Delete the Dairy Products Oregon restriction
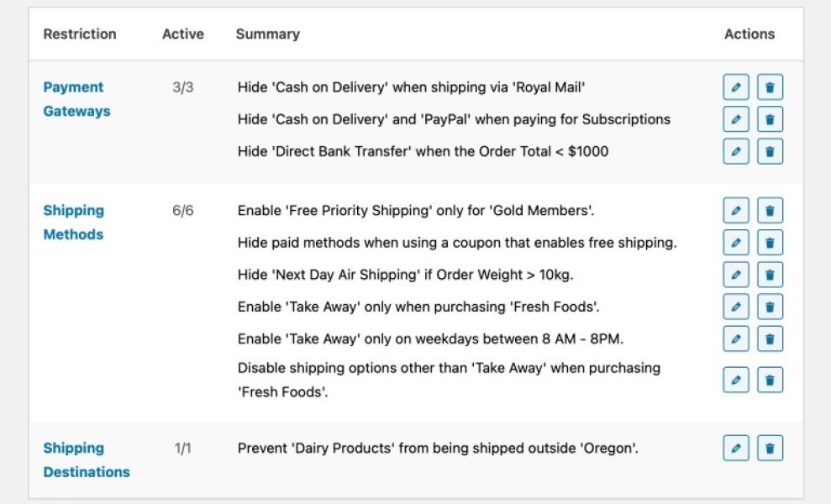831x504 pixels. [x=771, y=448]
